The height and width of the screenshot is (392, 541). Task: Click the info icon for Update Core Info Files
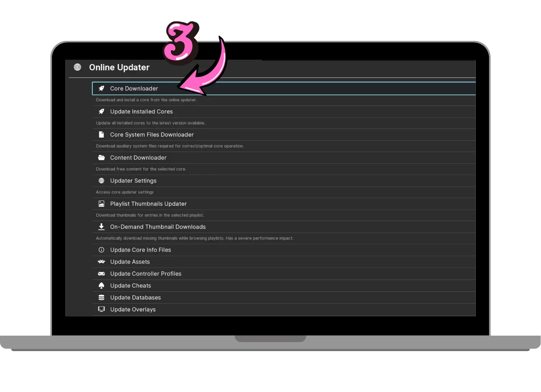pyautogui.click(x=101, y=250)
